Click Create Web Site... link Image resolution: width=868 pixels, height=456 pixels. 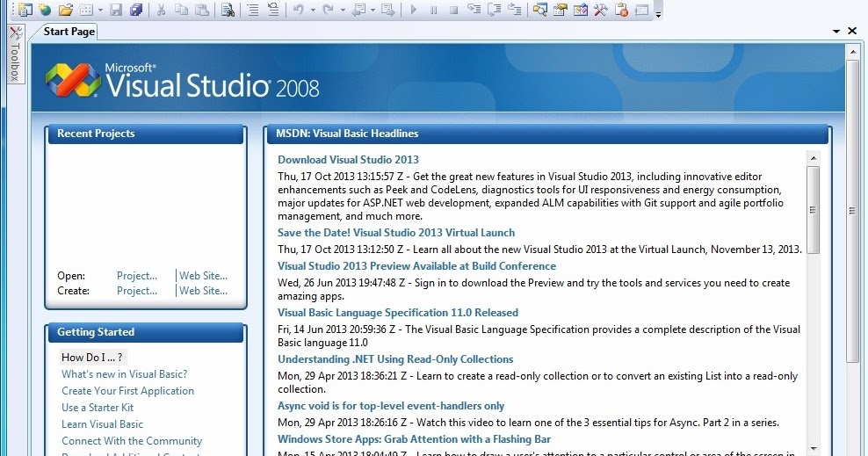click(x=203, y=291)
